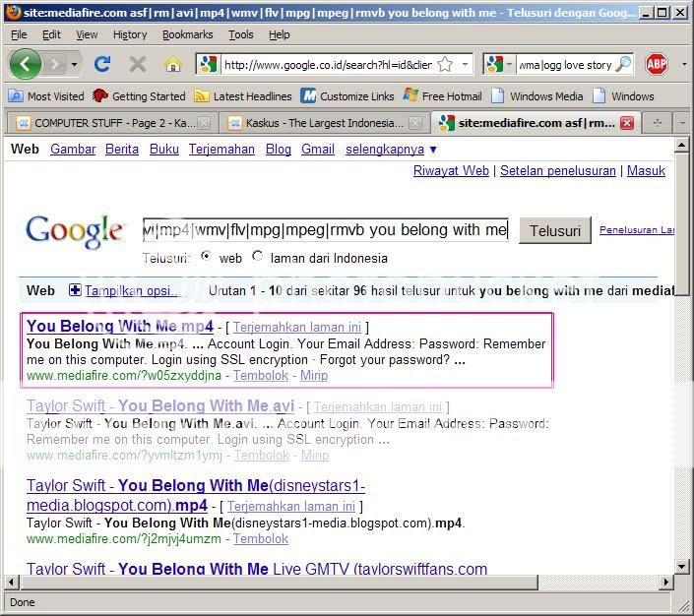The width and height of the screenshot is (694, 616).
Task: Open the Help menu
Action: point(279,34)
